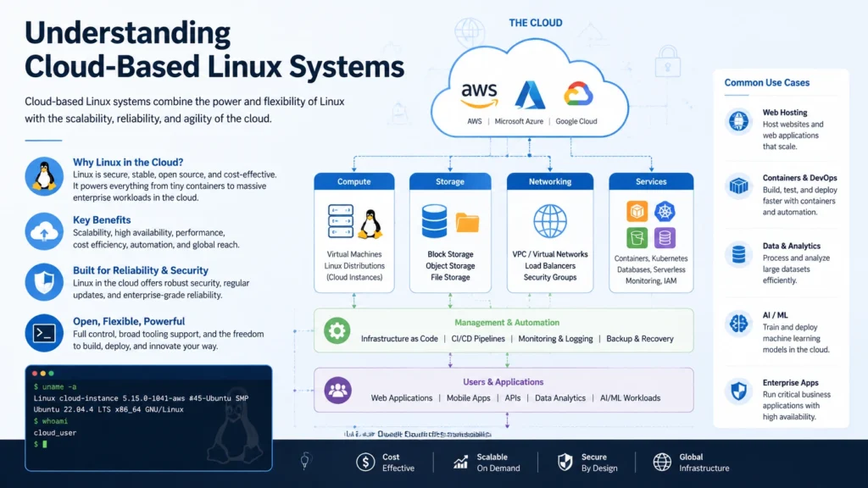Screen dimensions: 868x488
Task: Click the Understanding Cloud-Based Linux Systems title
Action: (x=214, y=49)
